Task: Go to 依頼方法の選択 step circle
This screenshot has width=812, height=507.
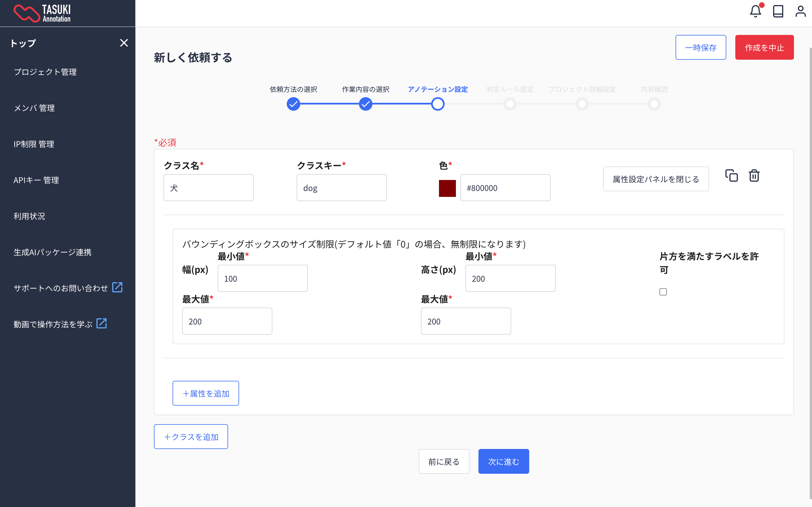Action: (x=293, y=104)
